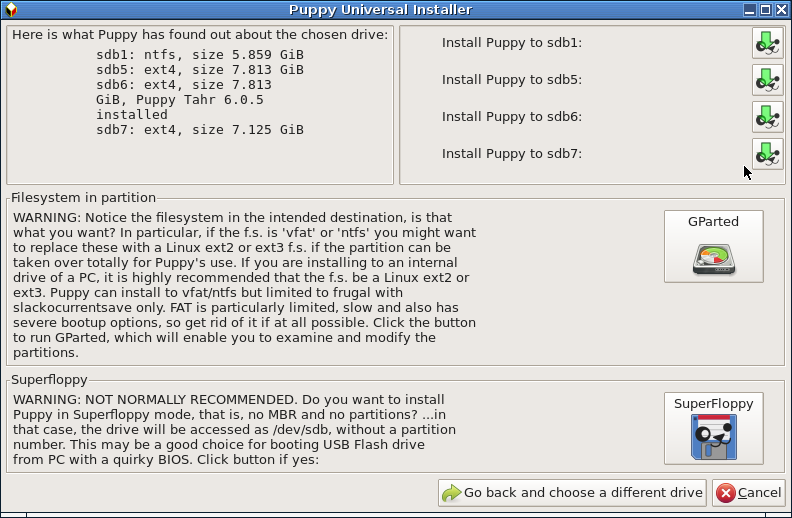Click the green arrow on the go back button
792x518 pixels.
[452, 493]
